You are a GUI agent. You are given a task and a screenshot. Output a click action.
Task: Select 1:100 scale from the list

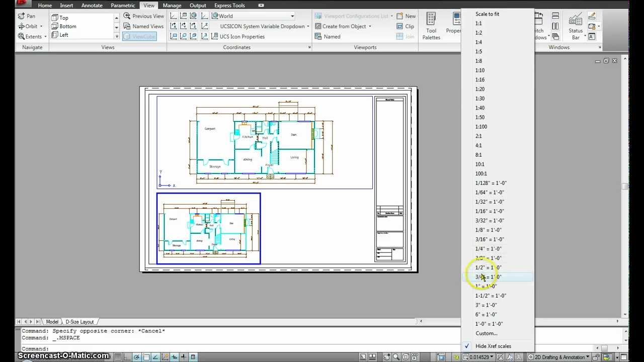point(498,127)
